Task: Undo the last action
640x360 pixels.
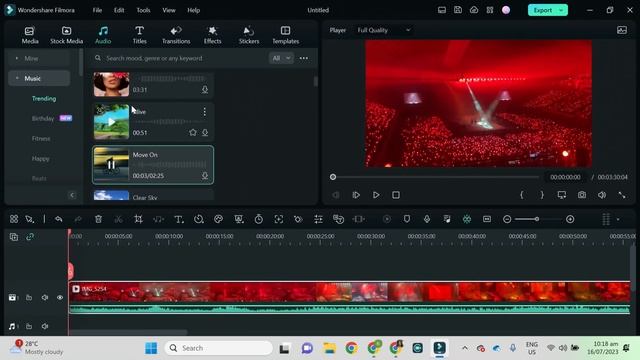Action: click(x=59, y=219)
